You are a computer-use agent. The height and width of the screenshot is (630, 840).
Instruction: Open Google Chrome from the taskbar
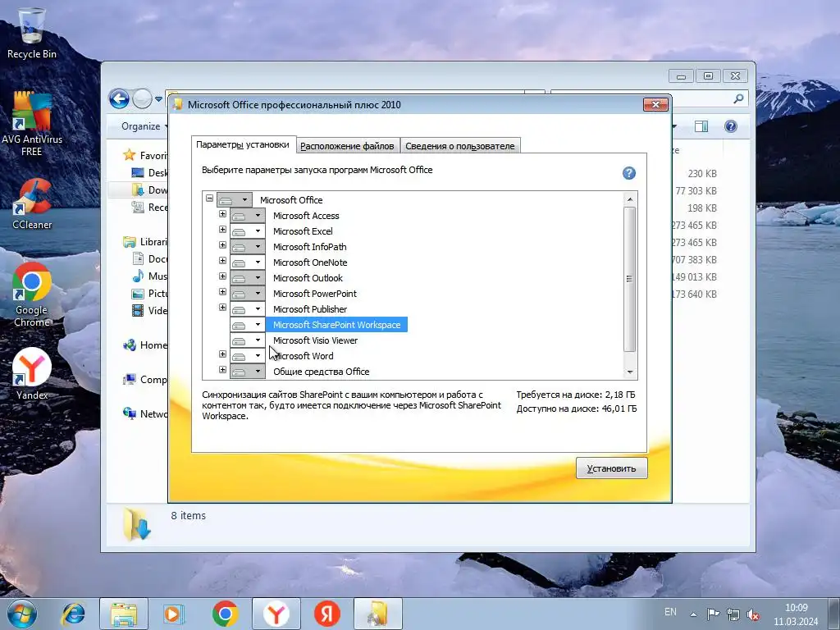[x=225, y=614]
